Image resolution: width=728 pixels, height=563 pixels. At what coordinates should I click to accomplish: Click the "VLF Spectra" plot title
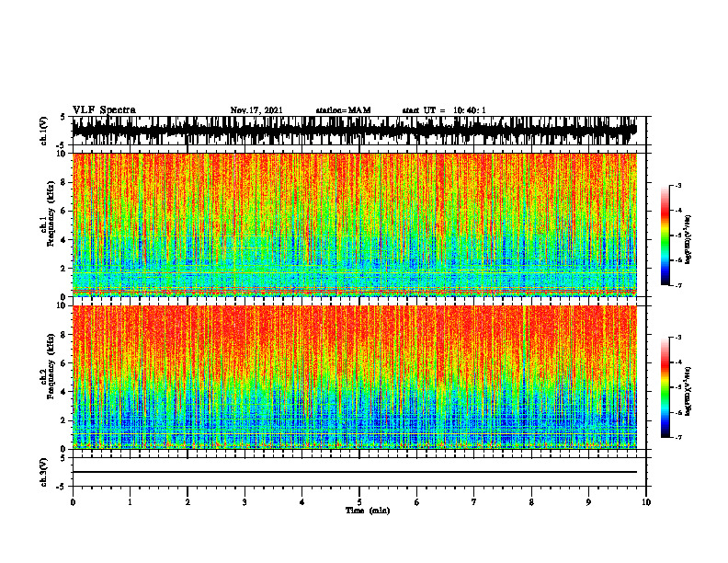click(104, 109)
